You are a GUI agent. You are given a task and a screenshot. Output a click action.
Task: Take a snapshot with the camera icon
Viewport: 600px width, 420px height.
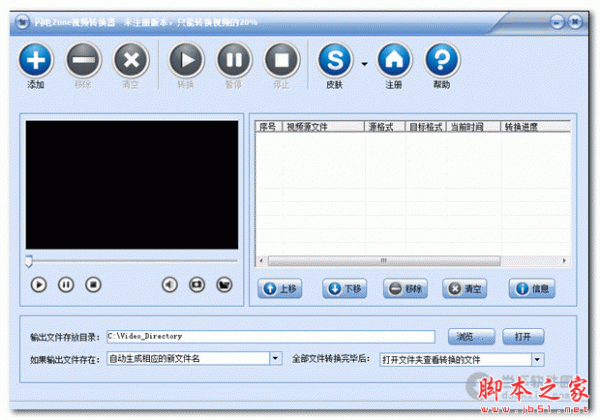pos(197,285)
